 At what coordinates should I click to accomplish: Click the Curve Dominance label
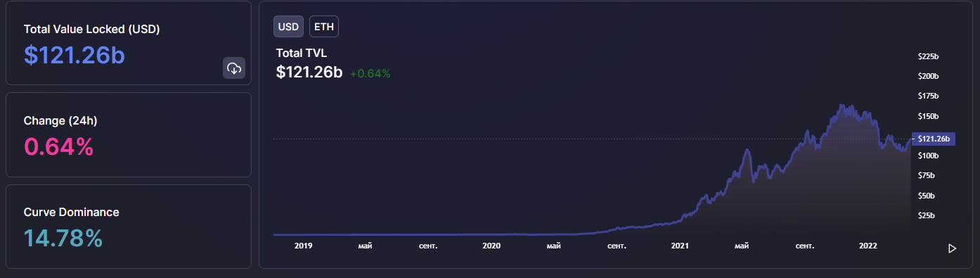pos(72,212)
